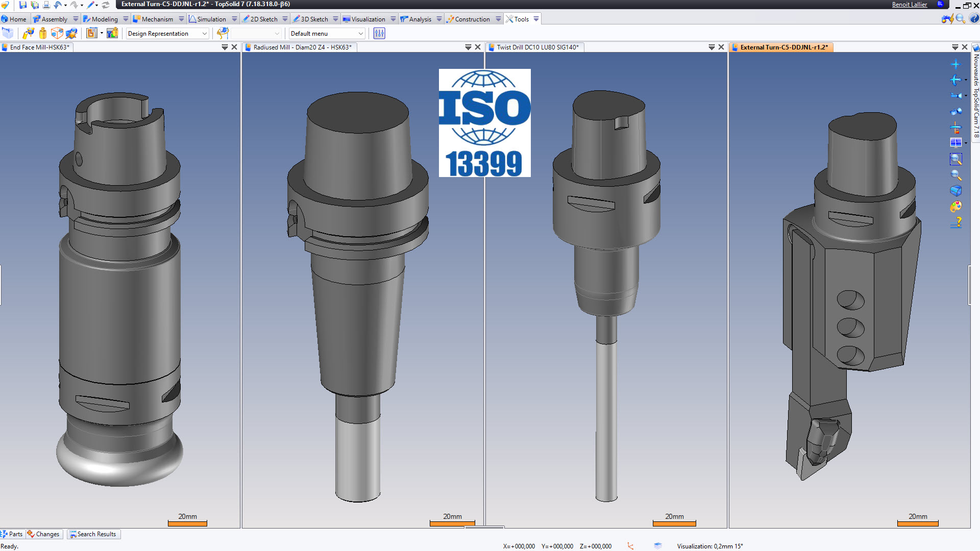The width and height of the screenshot is (980, 551).
Task: Select Radiused Mill Diam20 Z4 document tab
Action: coord(300,47)
